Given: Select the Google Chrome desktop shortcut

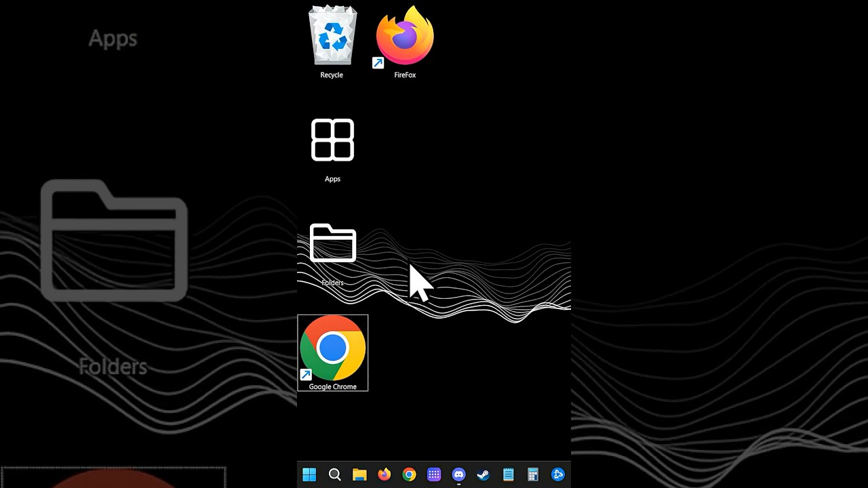Looking at the screenshot, I should pyautogui.click(x=332, y=353).
